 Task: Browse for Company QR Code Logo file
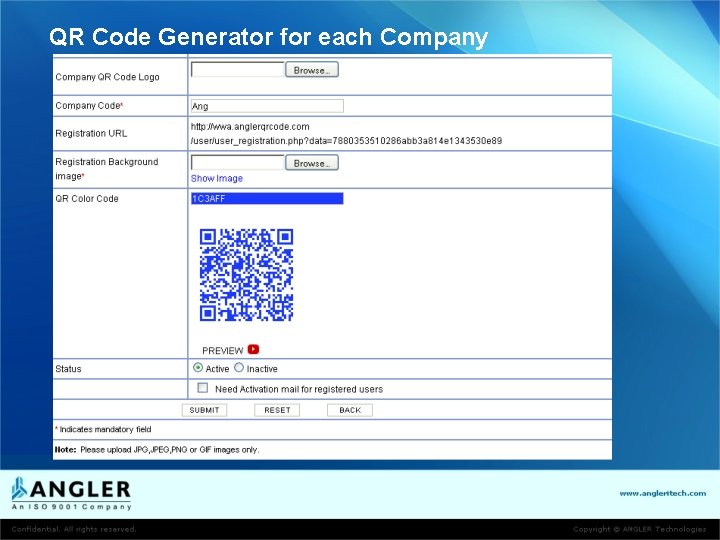click(x=312, y=70)
